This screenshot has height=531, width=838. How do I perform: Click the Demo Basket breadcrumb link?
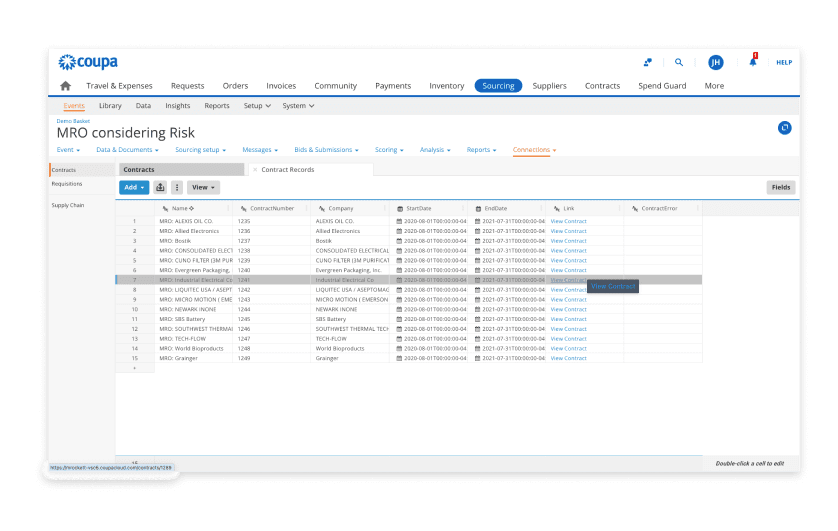[x=73, y=120]
